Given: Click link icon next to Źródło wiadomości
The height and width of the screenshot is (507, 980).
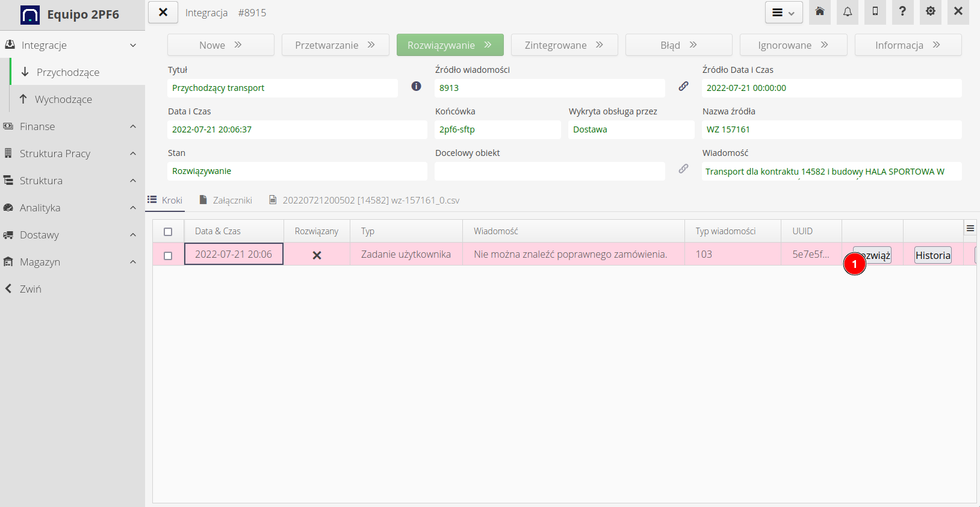Looking at the screenshot, I should coord(683,86).
